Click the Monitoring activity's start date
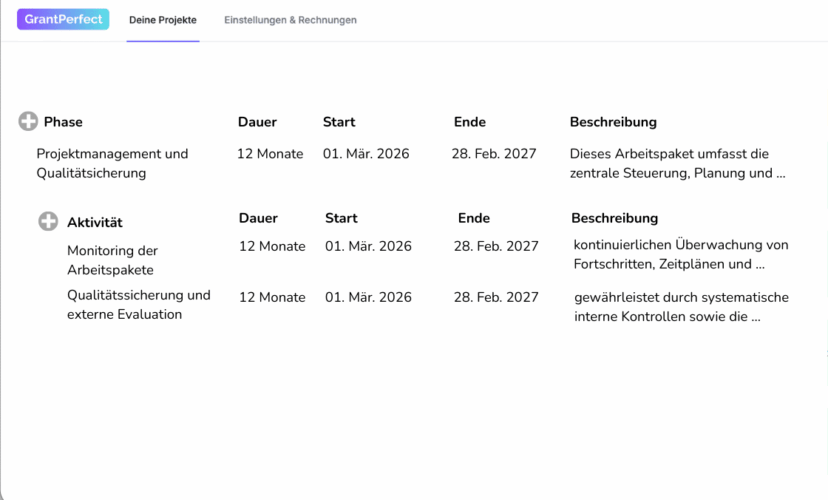Image resolution: width=828 pixels, height=500 pixels. 368,246
